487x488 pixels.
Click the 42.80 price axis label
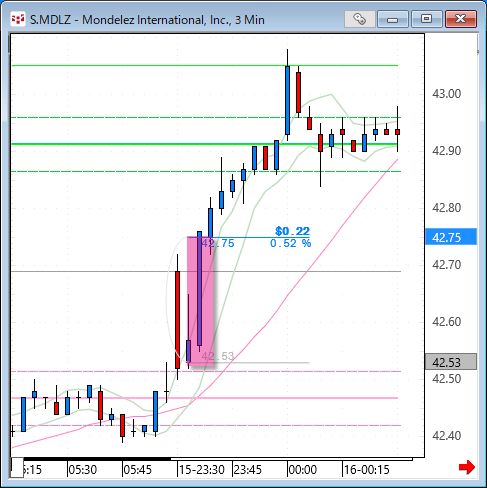(x=447, y=208)
